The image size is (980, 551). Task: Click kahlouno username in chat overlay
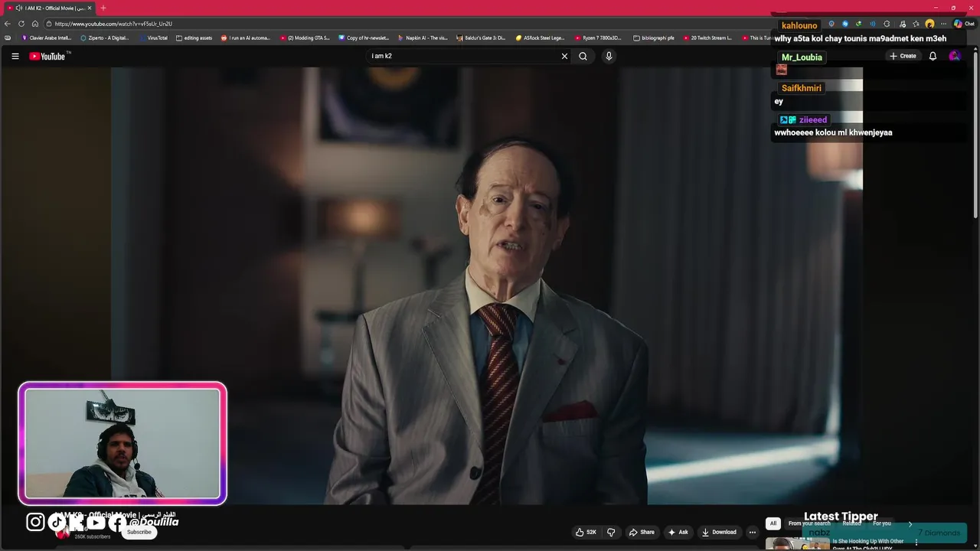click(x=799, y=25)
